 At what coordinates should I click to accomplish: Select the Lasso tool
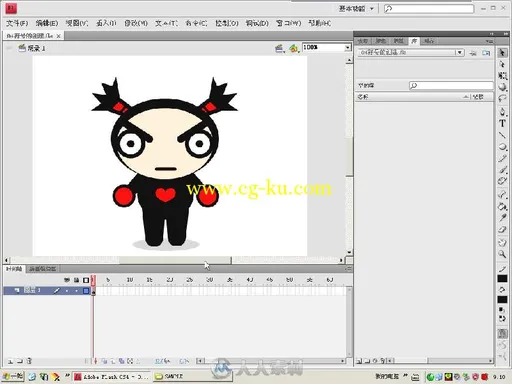[x=502, y=99]
